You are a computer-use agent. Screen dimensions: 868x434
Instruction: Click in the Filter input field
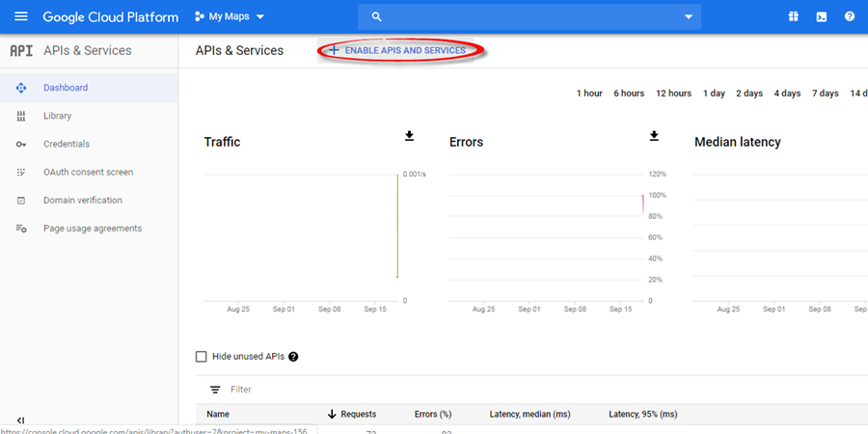coord(241,390)
